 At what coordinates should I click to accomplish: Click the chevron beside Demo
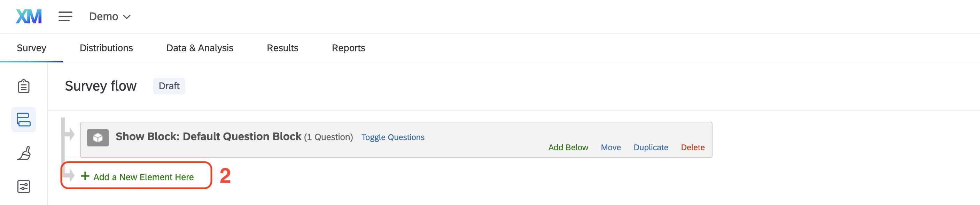pos(127,17)
